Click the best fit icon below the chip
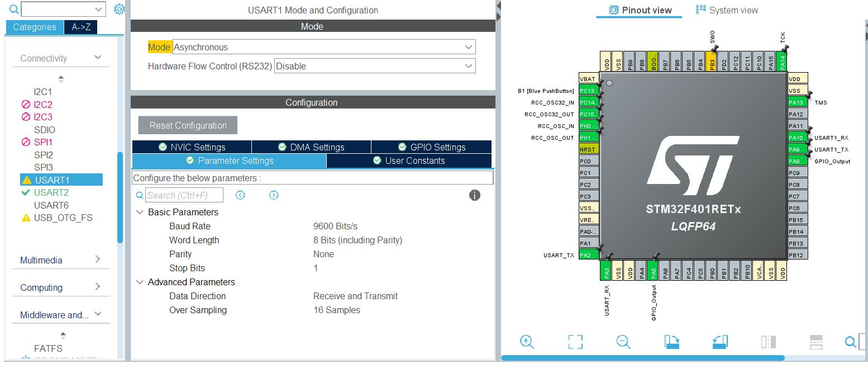 [x=575, y=341]
